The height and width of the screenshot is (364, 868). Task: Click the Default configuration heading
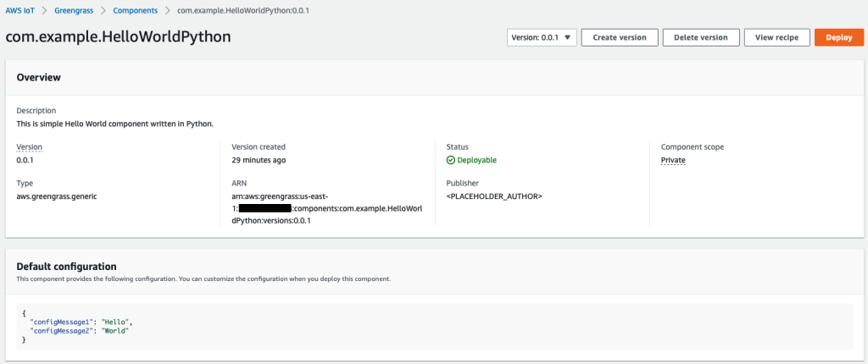click(x=66, y=266)
